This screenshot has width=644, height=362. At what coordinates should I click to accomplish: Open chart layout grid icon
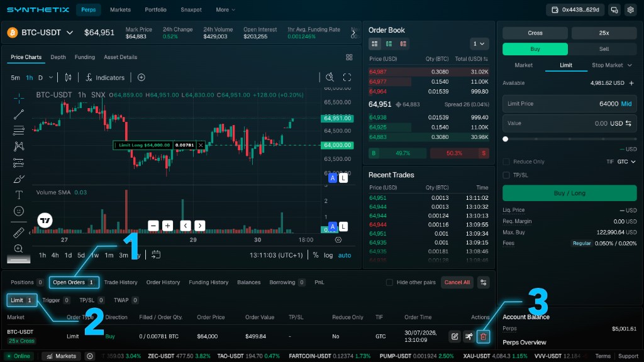click(x=349, y=57)
